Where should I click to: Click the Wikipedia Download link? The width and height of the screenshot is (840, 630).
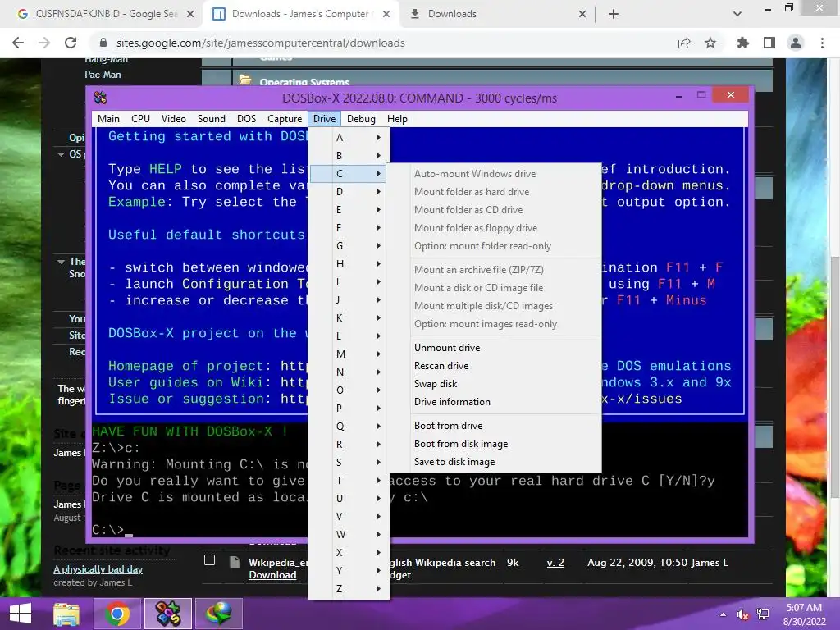coord(272,575)
